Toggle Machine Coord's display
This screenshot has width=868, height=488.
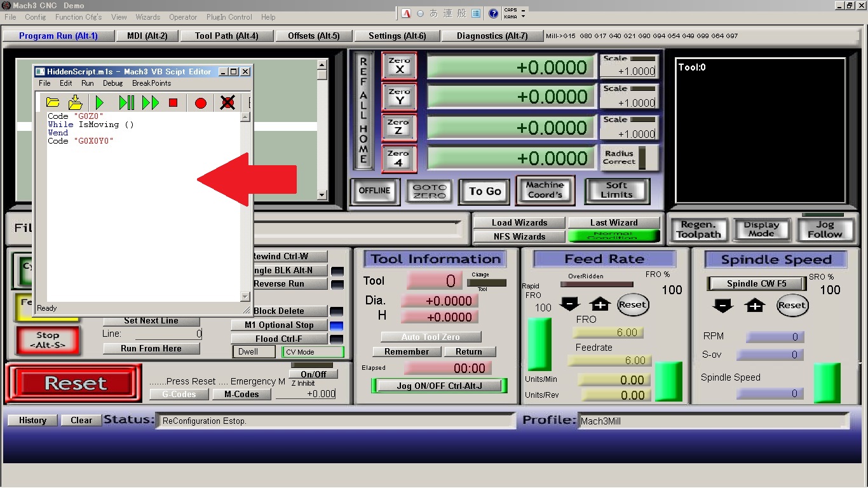pyautogui.click(x=545, y=190)
